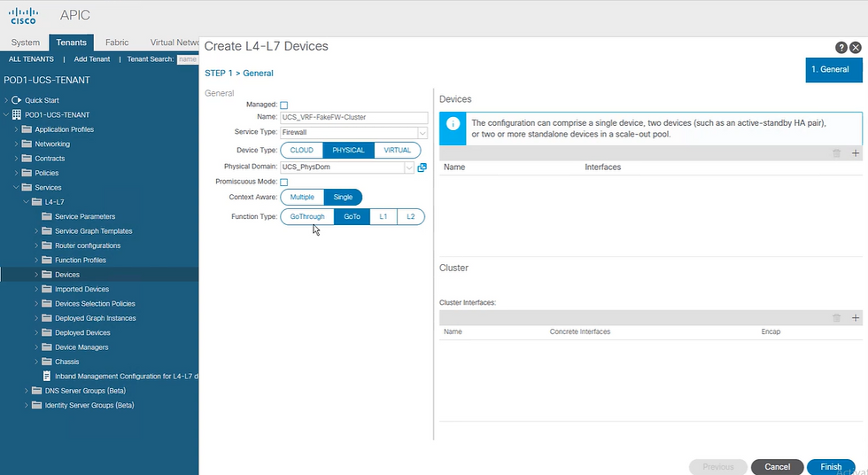Click the Devices info icon
This screenshot has width=868, height=475.
453,123
